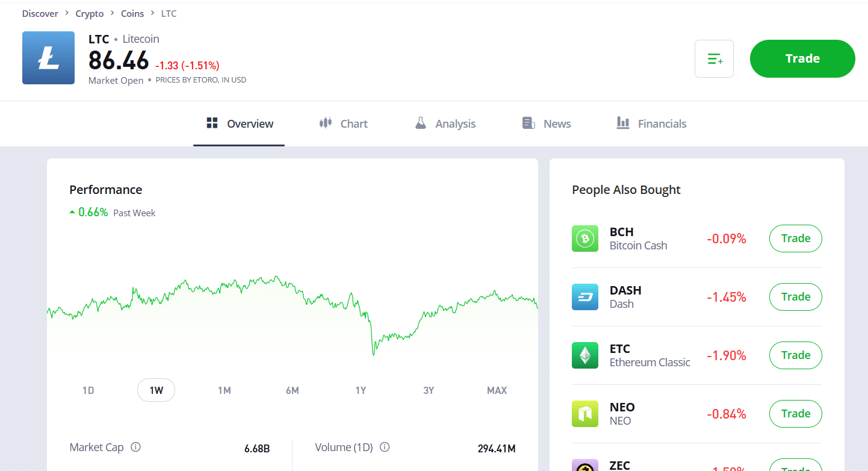Click the 6.68B market cap value
868x471 pixels.
coord(257,449)
